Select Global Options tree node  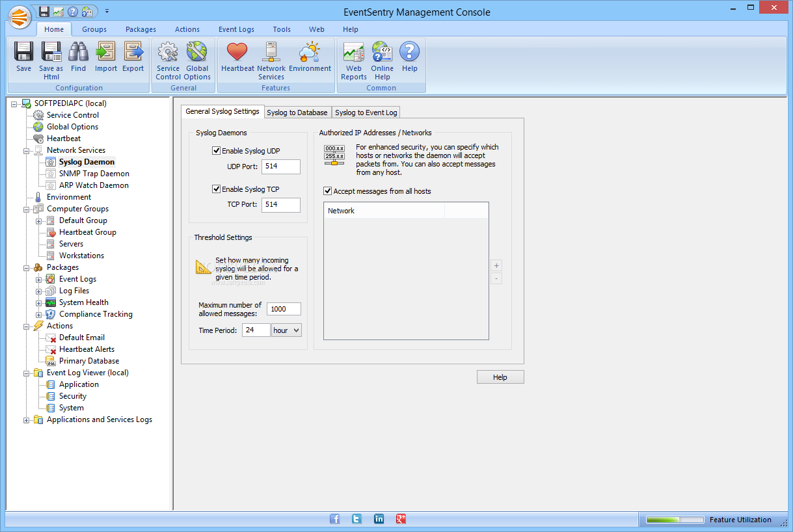click(72, 127)
